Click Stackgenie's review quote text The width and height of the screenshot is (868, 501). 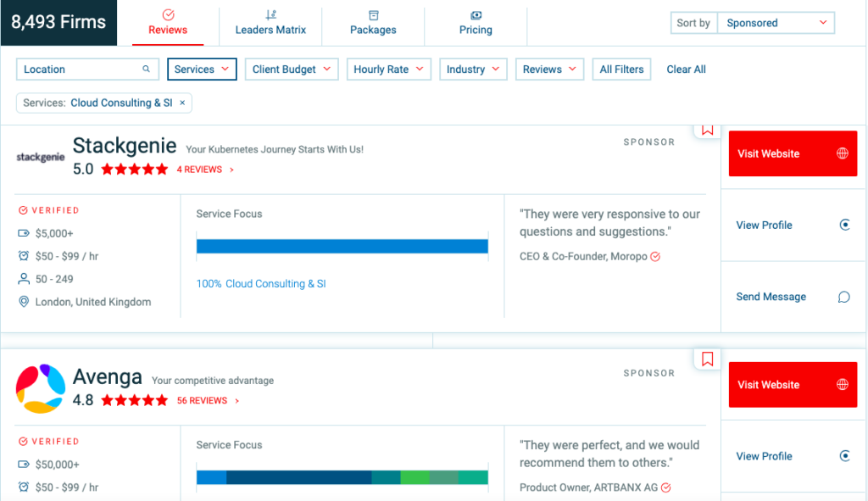[609, 223]
